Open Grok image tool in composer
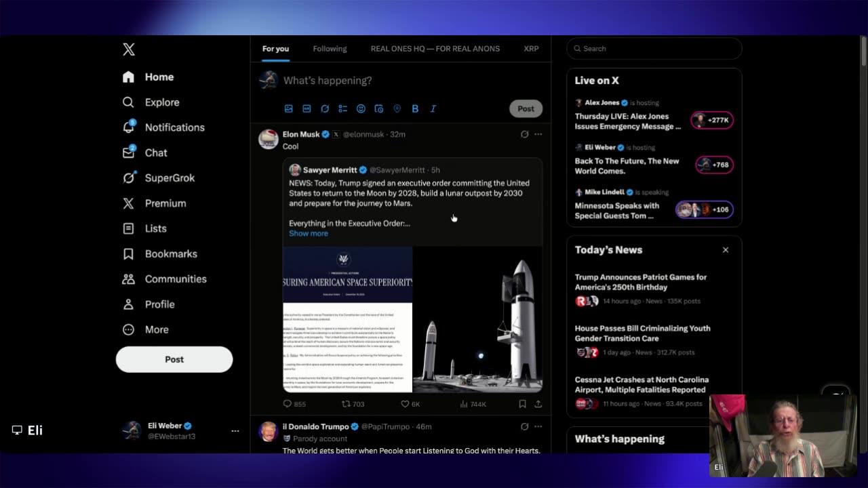 pyautogui.click(x=325, y=108)
